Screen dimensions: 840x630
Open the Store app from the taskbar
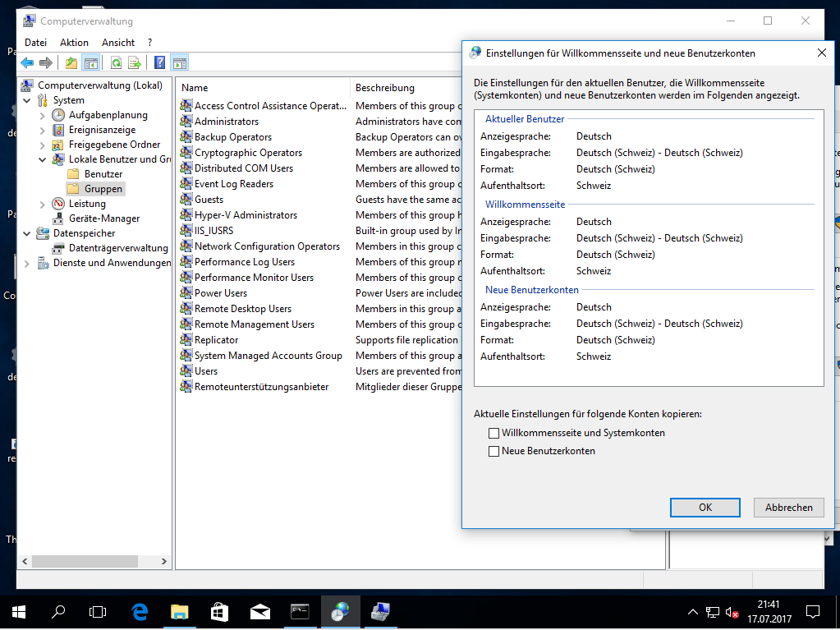(x=219, y=612)
